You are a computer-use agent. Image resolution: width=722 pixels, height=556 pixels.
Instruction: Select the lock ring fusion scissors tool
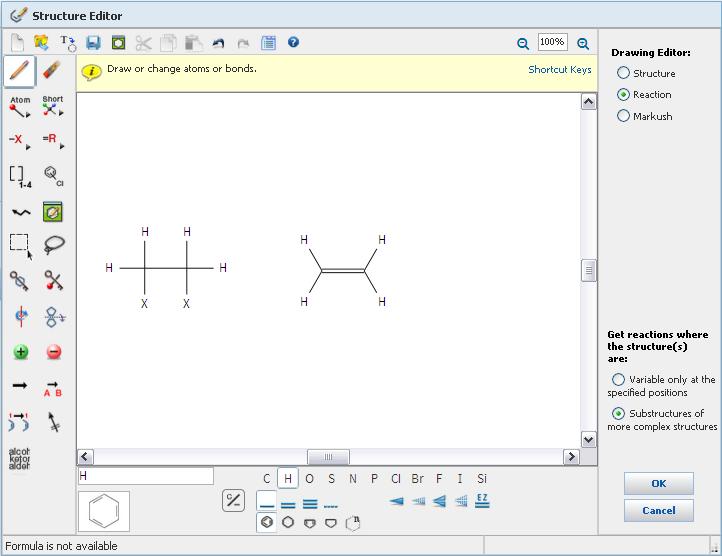[x=53, y=281]
